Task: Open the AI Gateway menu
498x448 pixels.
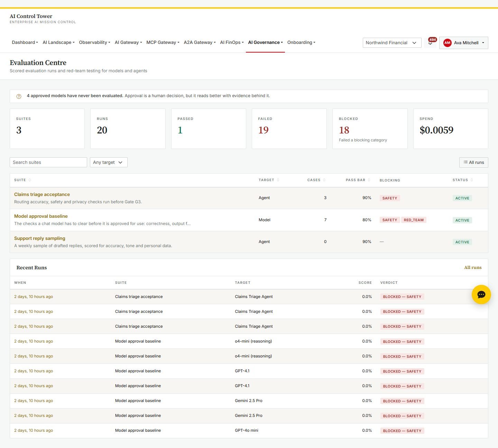Action: 128,43
